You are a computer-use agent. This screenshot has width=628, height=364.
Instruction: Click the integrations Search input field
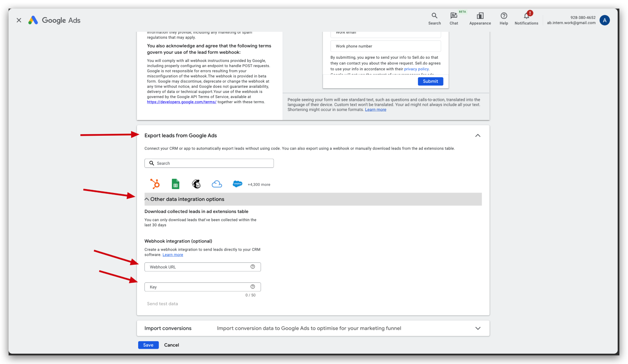tap(209, 163)
